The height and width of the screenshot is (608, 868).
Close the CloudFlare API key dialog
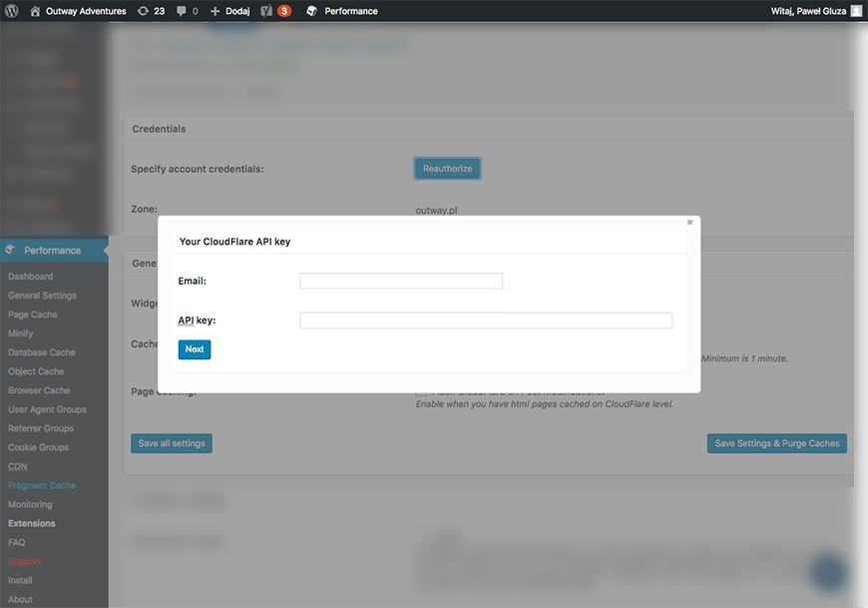pos(689,222)
